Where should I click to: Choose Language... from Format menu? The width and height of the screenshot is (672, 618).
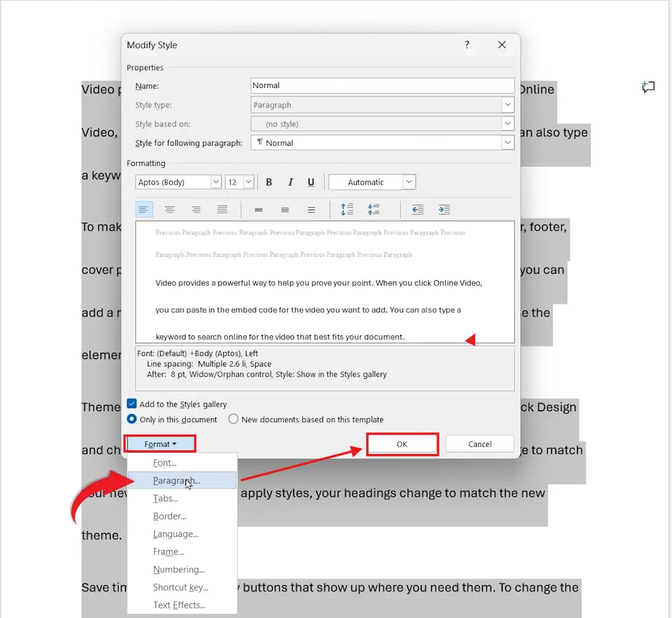tap(182, 534)
